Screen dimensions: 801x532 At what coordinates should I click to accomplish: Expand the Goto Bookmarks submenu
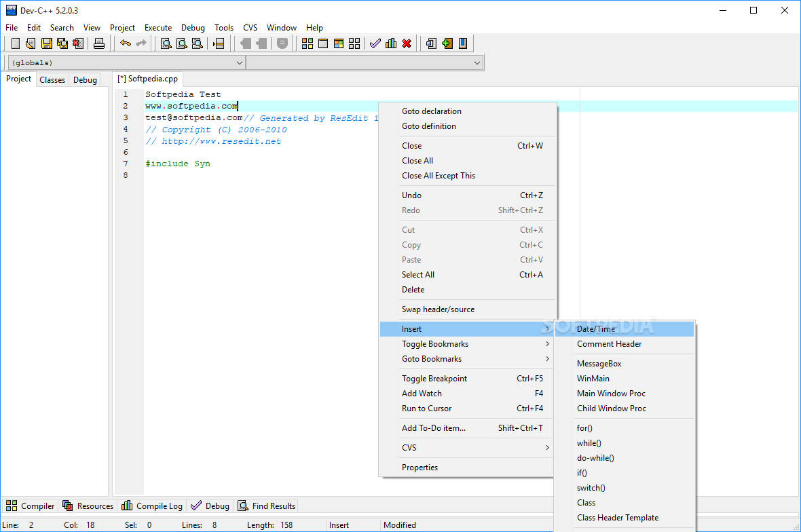(x=468, y=358)
